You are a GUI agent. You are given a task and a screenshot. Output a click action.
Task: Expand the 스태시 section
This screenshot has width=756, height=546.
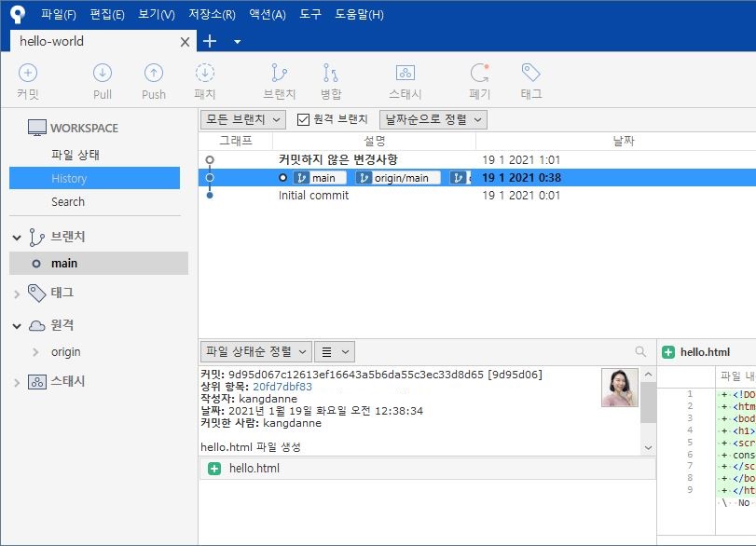[x=17, y=383]
